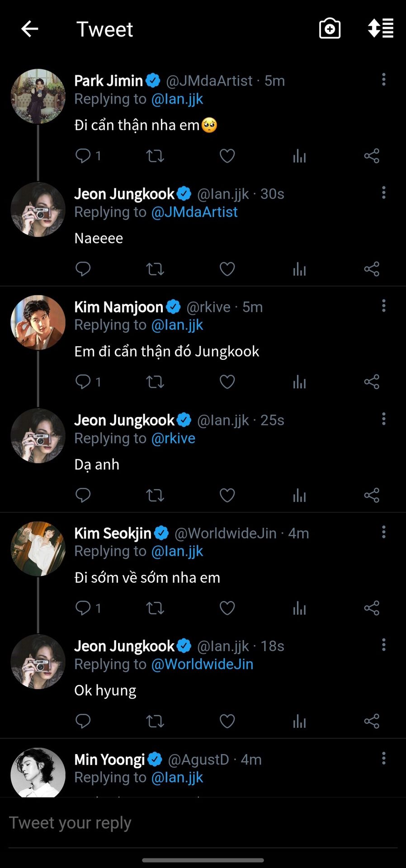406x868 pixels.
Task: View analytics for Kim Seokjin's tweet
Action: point(299,608)
